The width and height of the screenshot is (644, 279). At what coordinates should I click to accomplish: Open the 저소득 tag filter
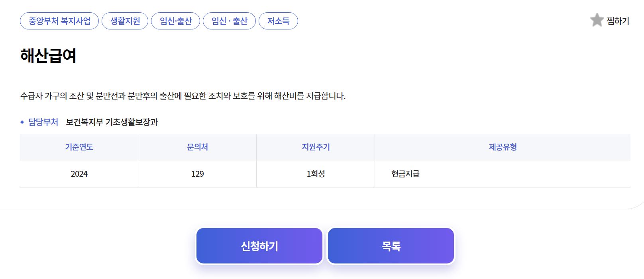point(279,21)
